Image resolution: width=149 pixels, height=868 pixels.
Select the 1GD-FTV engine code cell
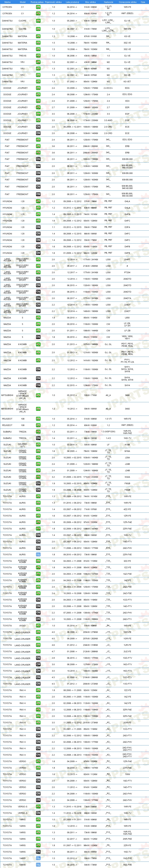tap(127, 658)
